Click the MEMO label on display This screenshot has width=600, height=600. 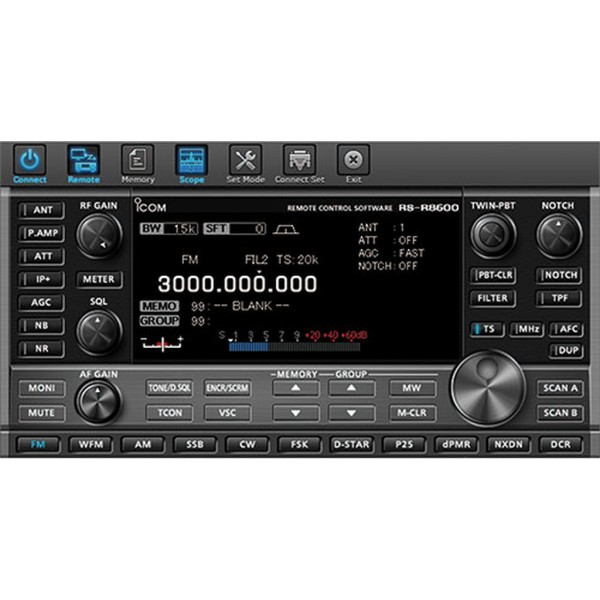159,307
